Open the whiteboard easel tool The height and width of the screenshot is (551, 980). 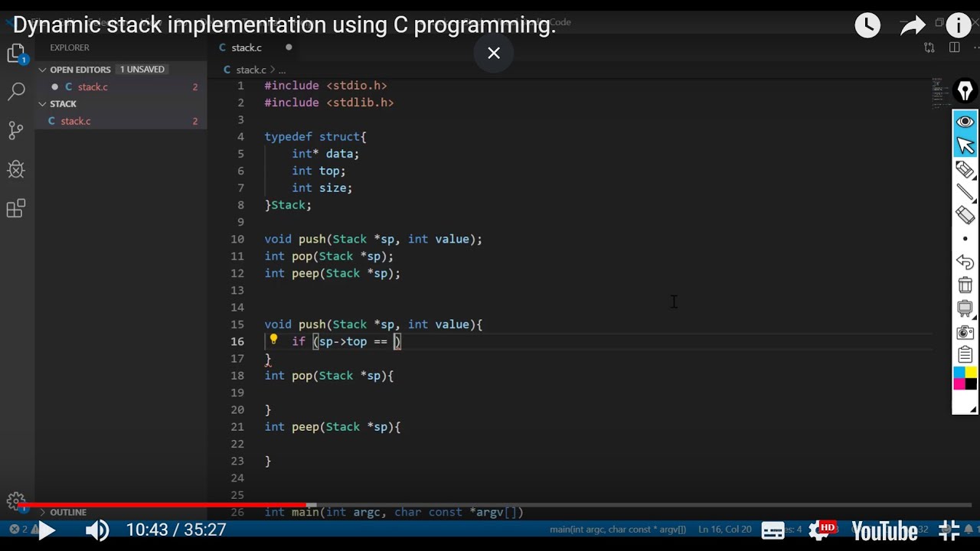point(965,308)
